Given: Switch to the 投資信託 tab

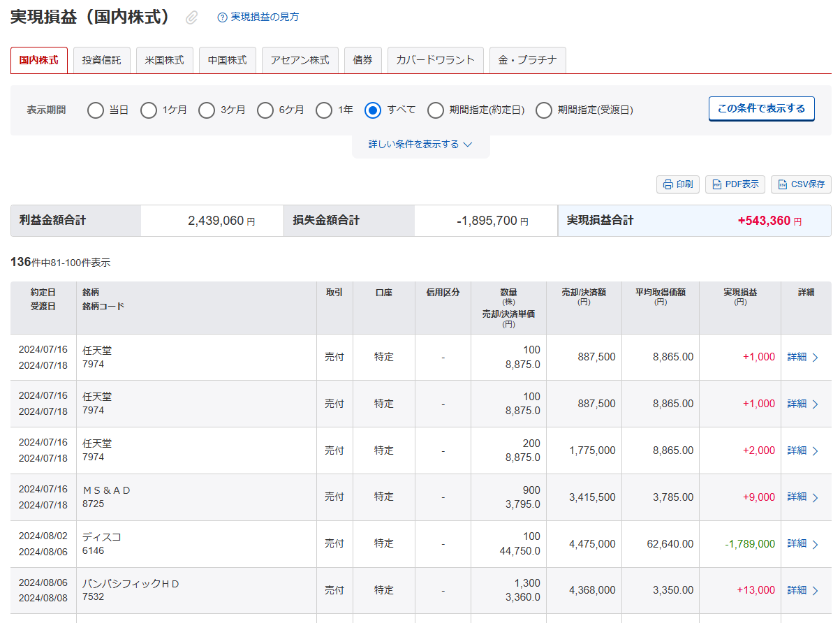Looking at the screenshot, I should pos(101,60).
